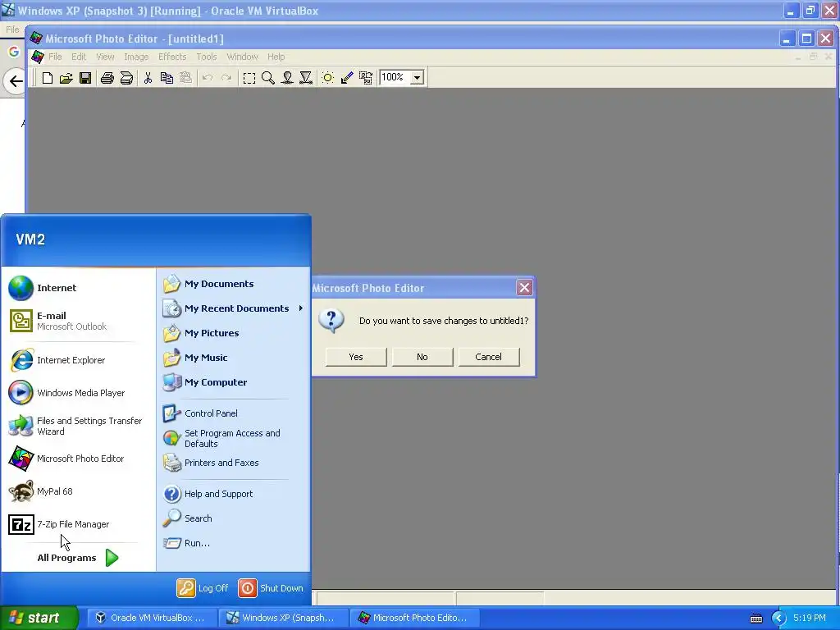Click Yes to save changes
The height and width of the screenshot is (630, 840).
[x=356, y=357]
